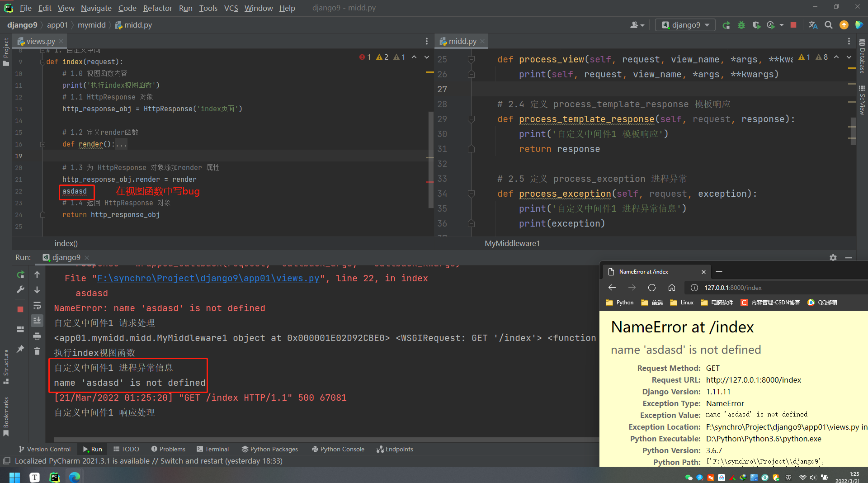Screen dimensions: 868x483
Task: Clear all console output trash icon
Action: (37, 351)
